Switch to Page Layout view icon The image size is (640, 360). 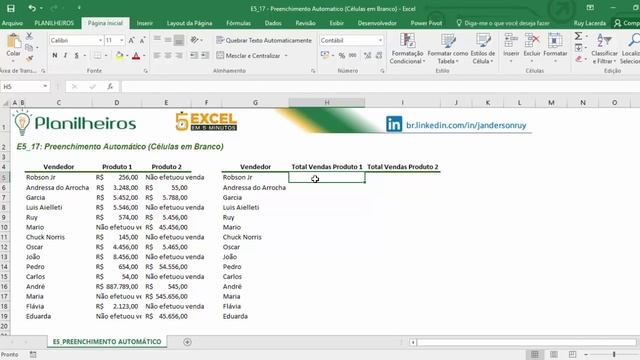tap(553, 354)
